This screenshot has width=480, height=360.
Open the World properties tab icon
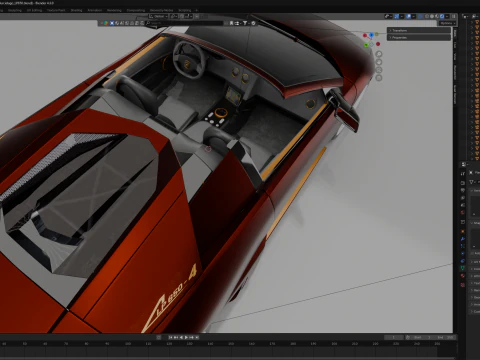coord(463,212)
